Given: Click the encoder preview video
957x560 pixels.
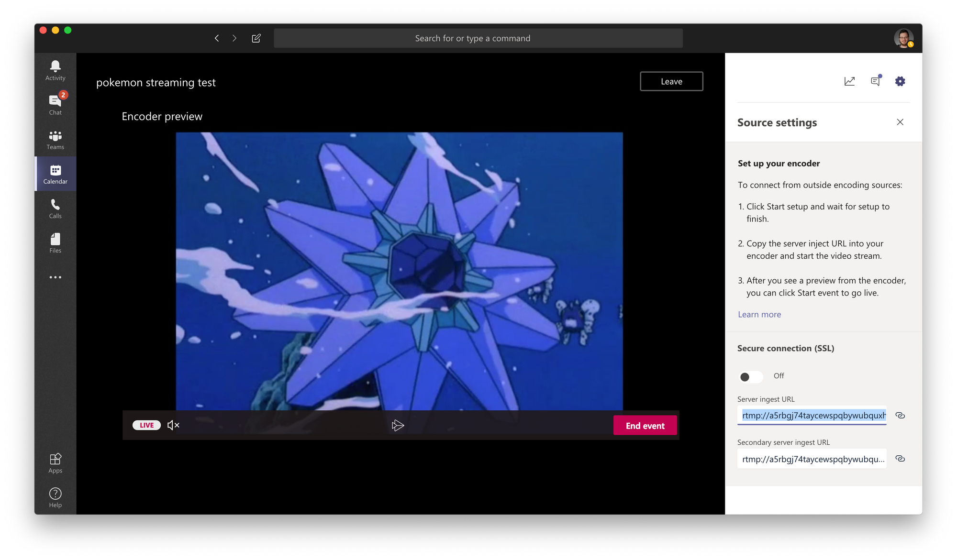Looking at the screenshot, I should point(399,271).
